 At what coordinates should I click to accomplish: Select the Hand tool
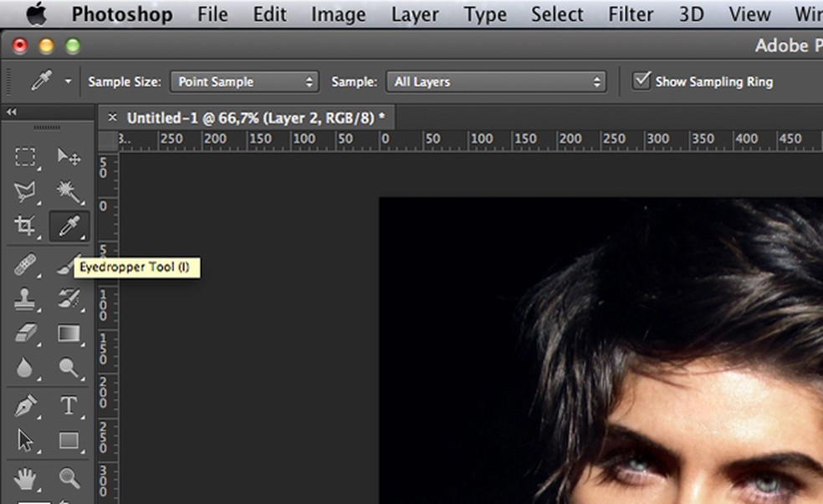pyautogui.click(x=24, y=478)
